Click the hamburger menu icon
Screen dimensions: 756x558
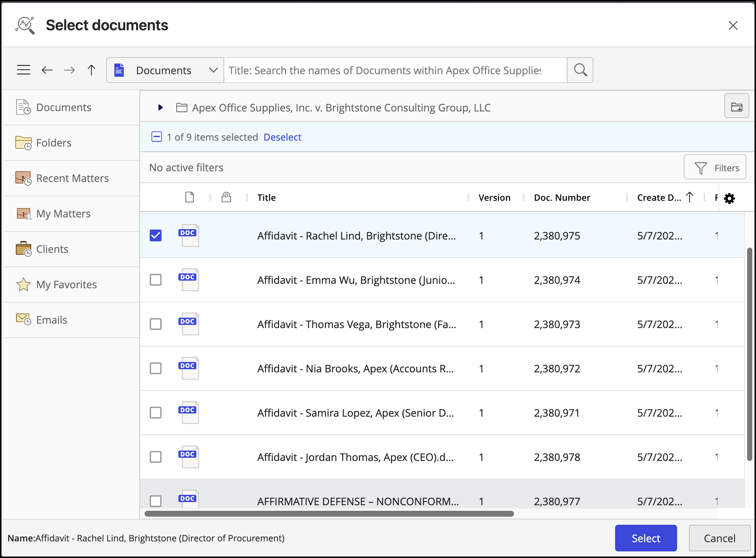click(x=24, y=70)
